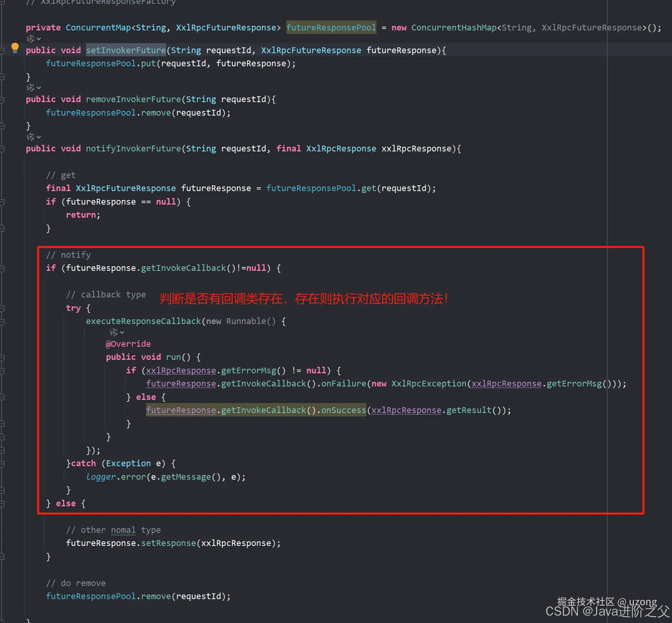Screen dimensions: 672x623
Task: Click 'remove' in the last futureResponsePool.remove line
Action: [x=156, y=596]
